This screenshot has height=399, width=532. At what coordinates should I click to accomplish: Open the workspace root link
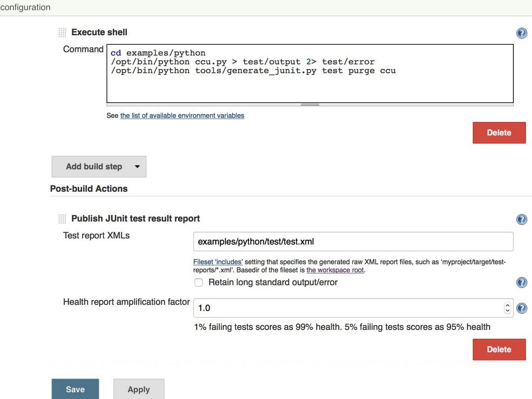(335, 270)
